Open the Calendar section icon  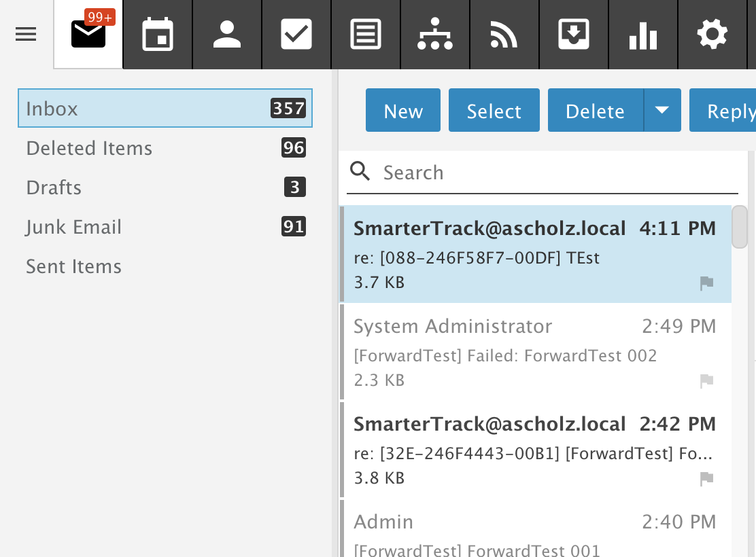[158, 35]
